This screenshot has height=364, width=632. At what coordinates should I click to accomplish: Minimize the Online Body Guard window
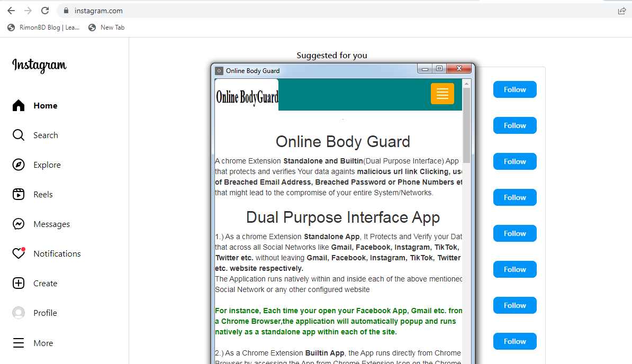(425, 69)
